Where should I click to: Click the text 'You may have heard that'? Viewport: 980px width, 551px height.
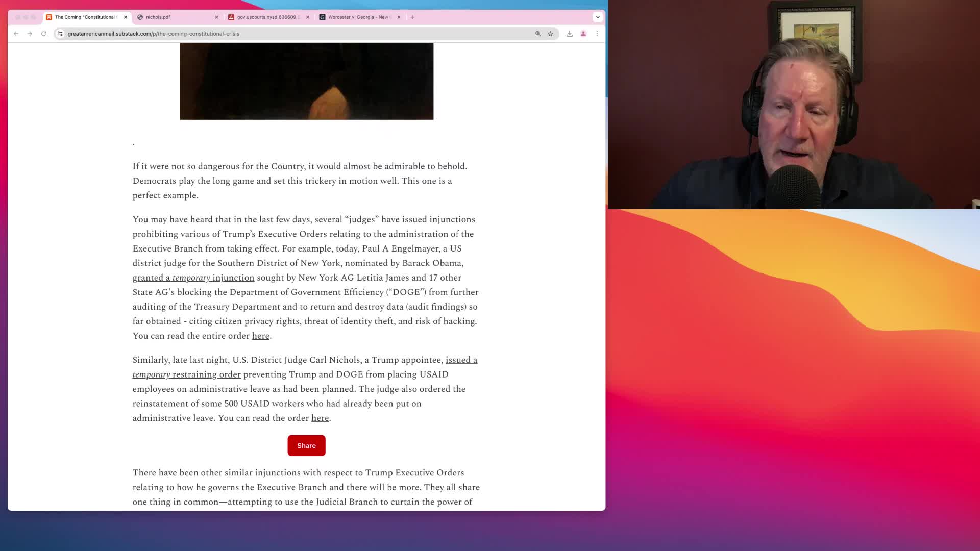pos(182,219)
